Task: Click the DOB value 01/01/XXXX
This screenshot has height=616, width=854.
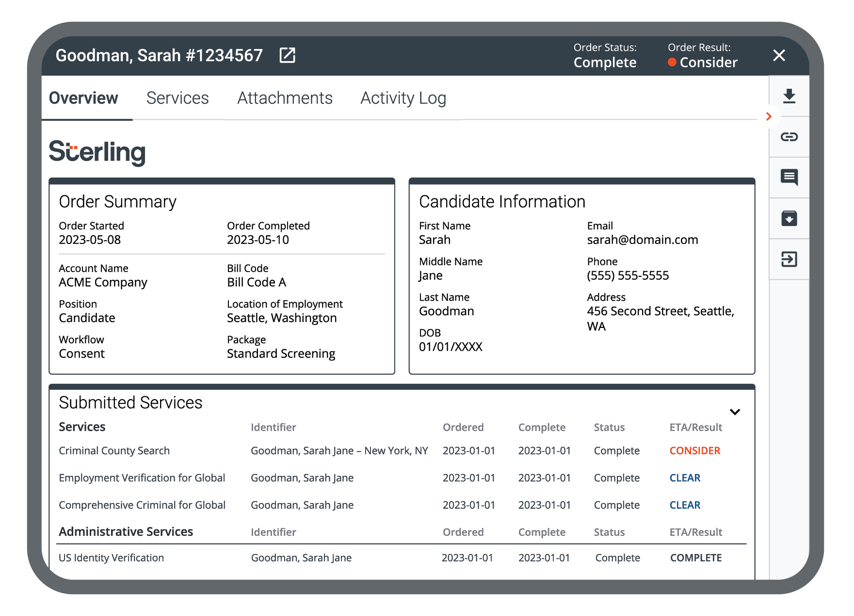Action: click(451, 347)
